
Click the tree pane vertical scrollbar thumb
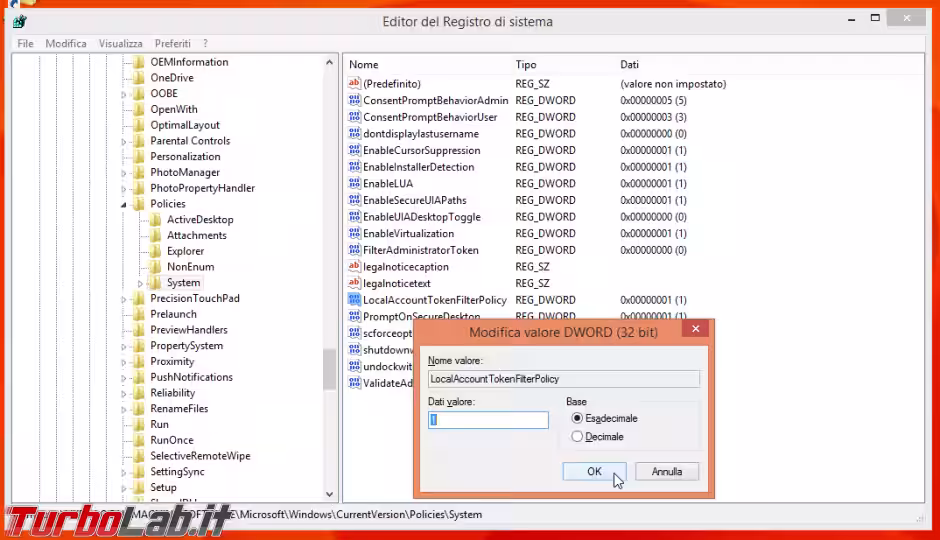tap(330, 368)
